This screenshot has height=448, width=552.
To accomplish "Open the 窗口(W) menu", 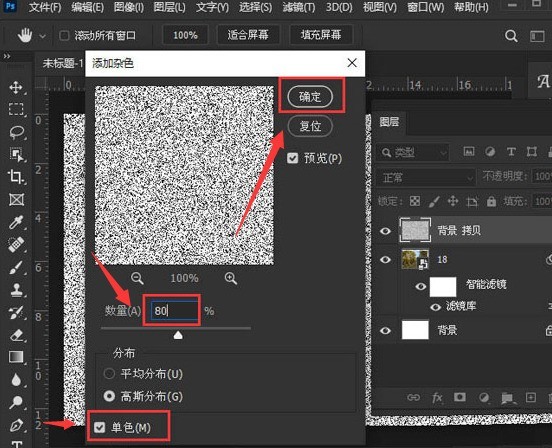I will [x=426, y=7].
